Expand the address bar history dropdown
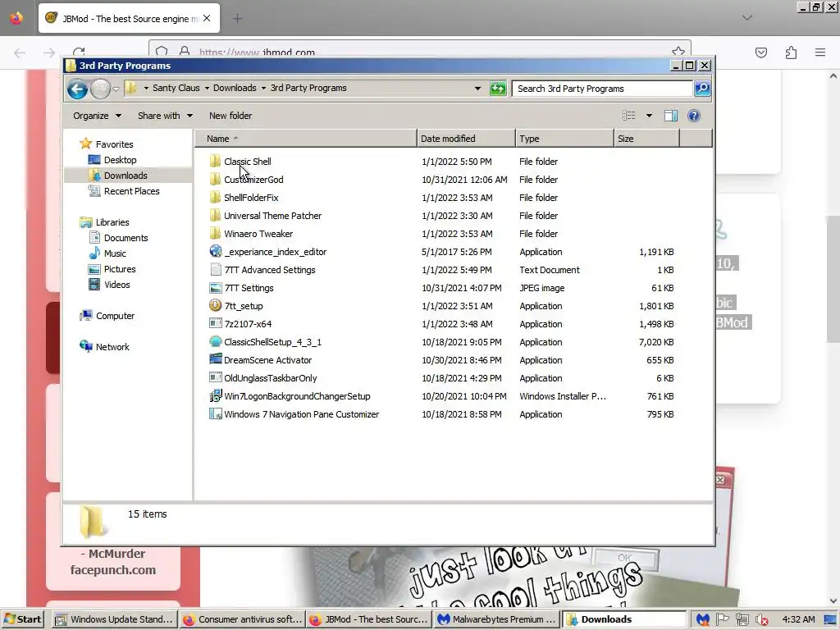This screenshot has height=630, width=840. coord(477,89)
